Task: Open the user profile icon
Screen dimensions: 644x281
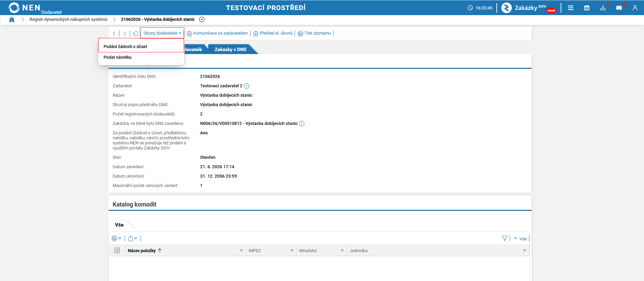Action: 635,8
